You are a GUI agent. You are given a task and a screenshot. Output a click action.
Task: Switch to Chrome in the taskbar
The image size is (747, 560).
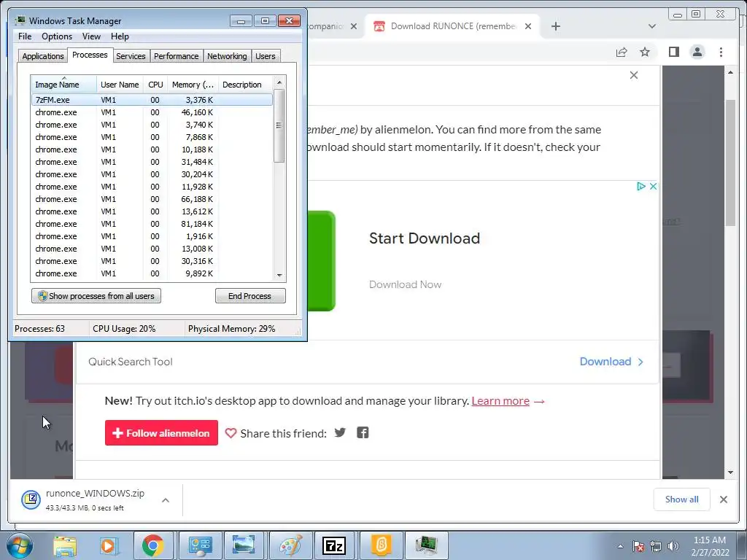[152, 545]
